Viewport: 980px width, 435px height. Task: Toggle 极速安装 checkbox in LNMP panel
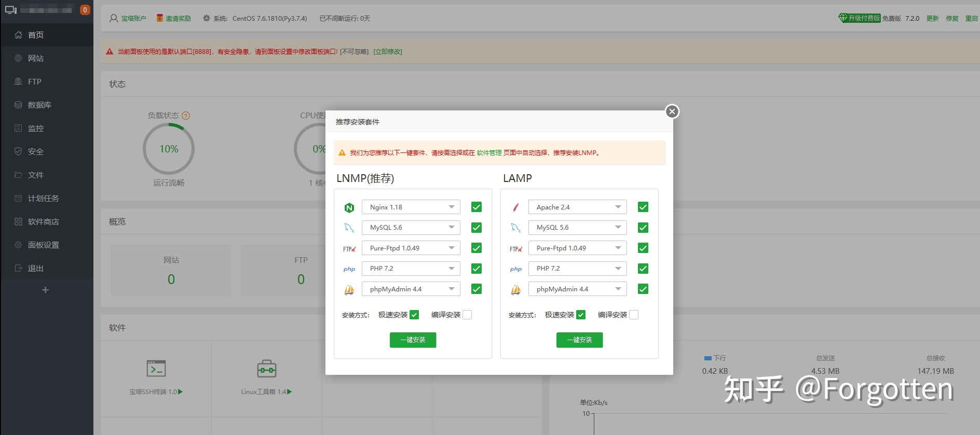click(x=414, y=315)
